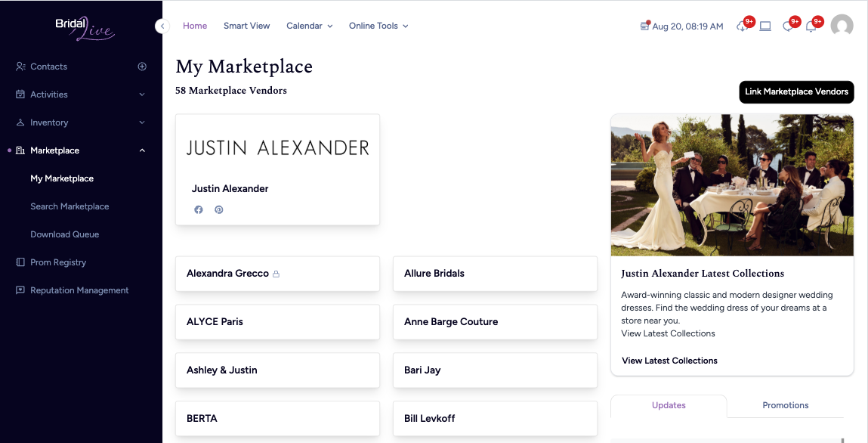Screen dimensions: 868x443
Task: Click the Contacts sidebar icon
Action: (x=20, y=67)
